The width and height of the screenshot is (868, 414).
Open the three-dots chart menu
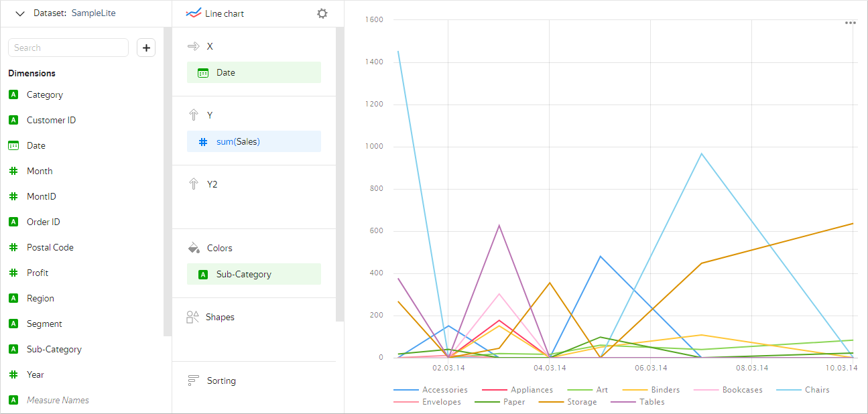850,23
